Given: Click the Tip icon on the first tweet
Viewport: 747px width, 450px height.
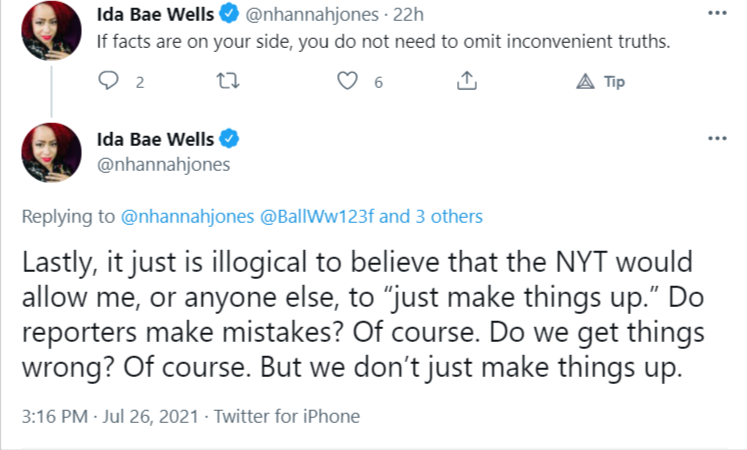Looking at the screenshot, I should click(x=585, y=82).
